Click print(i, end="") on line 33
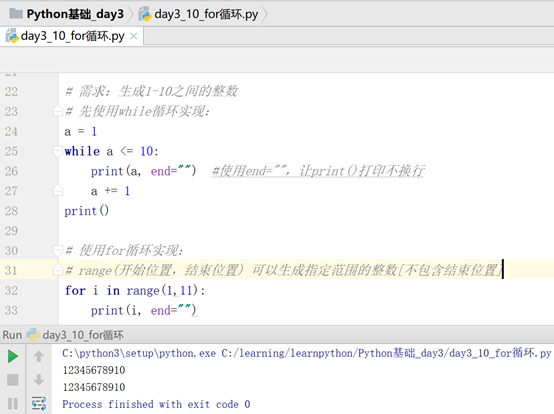554x414 pixels. tap(143, 310)
